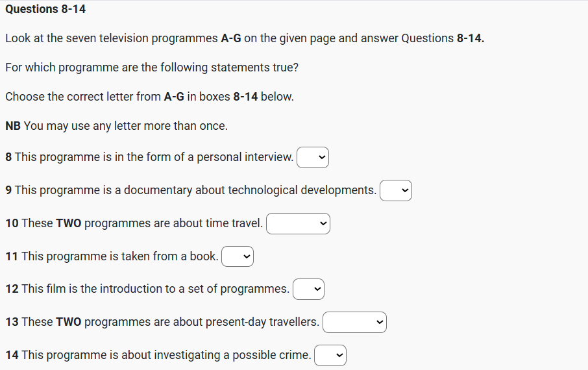Click the "Choose the correct letter" instruction
Screen dimensions: 588x370
[149, 97]
